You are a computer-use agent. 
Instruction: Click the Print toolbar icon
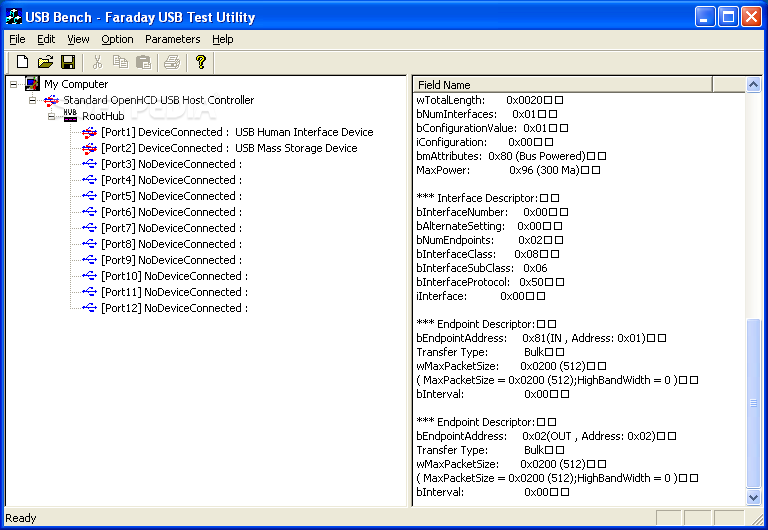point(172,62)
